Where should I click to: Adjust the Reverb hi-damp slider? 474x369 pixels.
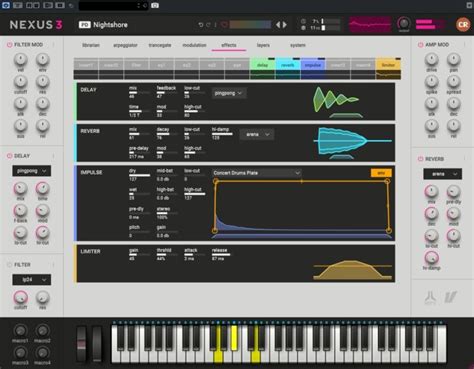(222, 134)
